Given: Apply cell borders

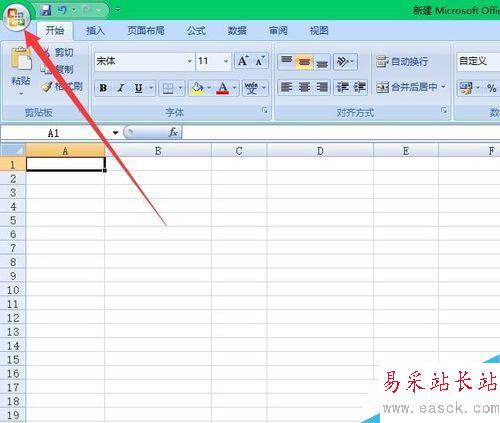Looking at the screenshot, I should 168,88.
